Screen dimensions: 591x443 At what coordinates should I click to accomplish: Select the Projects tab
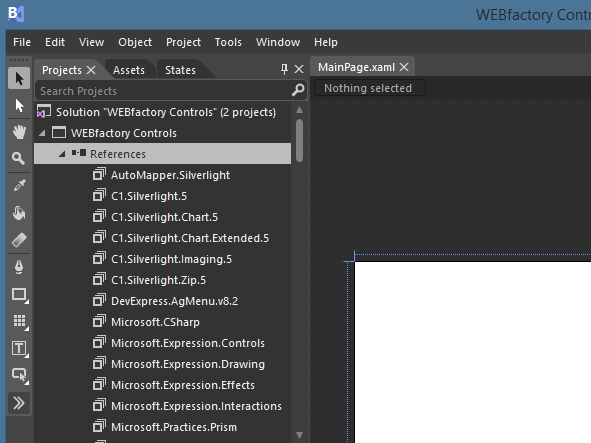[x=62, y=70]
